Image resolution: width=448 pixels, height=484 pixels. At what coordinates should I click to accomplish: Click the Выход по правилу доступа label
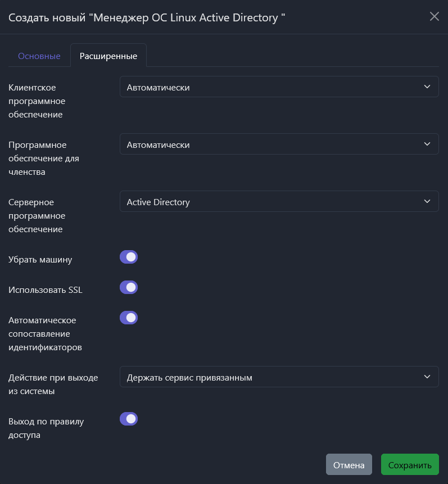tap(46, 428)
